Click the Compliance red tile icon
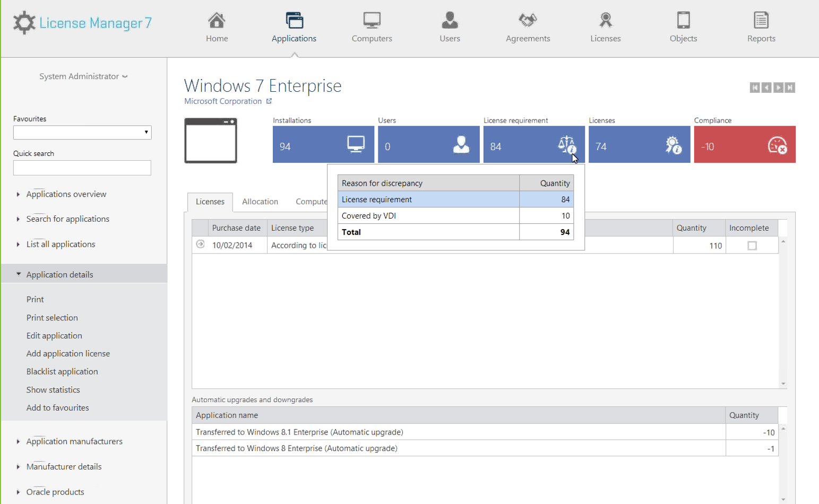This screenshot has width=819, height=504. coord(777,145)
